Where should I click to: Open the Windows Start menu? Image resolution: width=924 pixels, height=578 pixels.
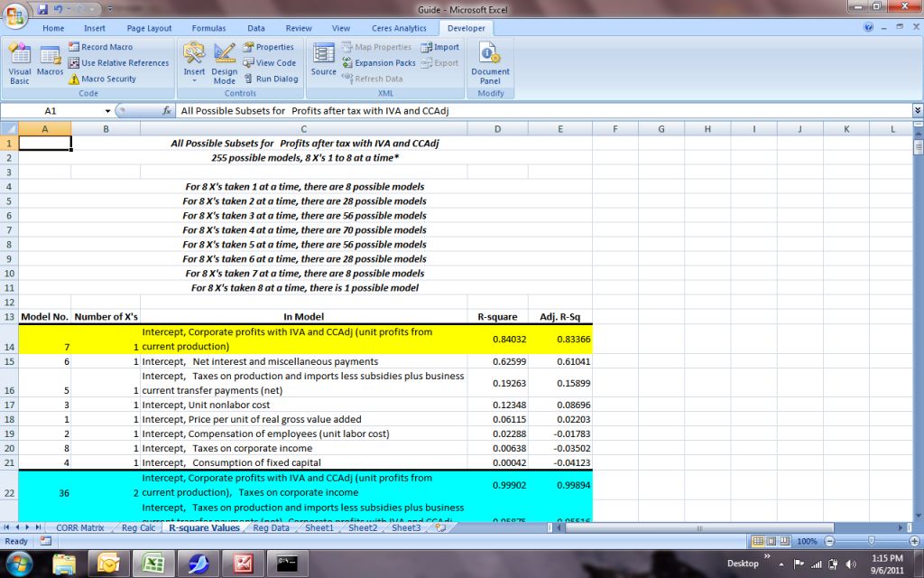19,564
